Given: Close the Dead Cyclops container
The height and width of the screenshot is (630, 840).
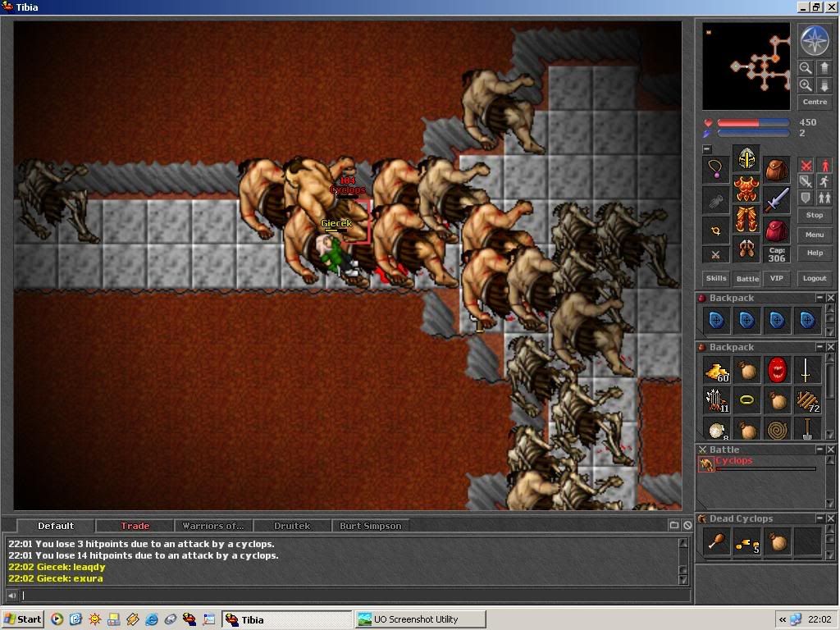Looking at the screenshot, I should [830, 518].
